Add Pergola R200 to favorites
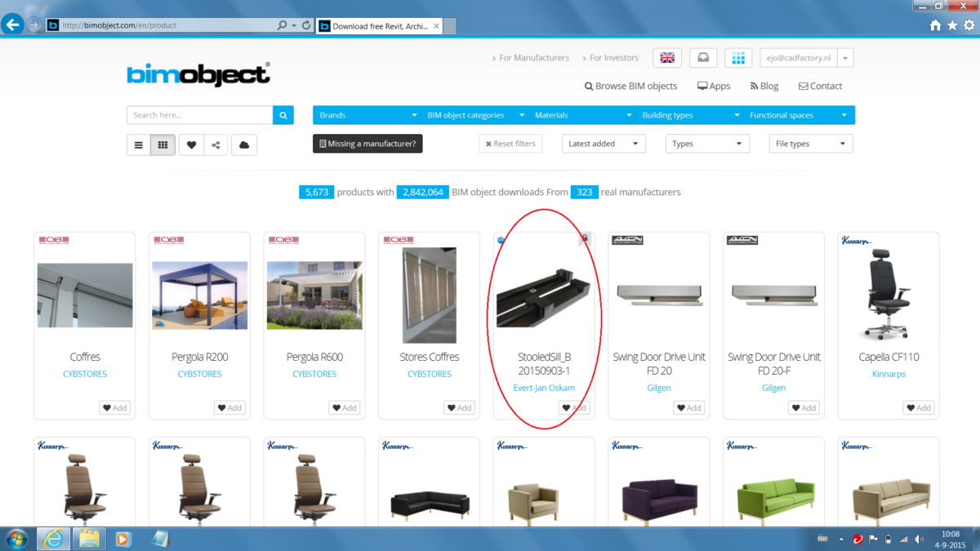Viewport: 980px width, 551px height. coord(229,408)
